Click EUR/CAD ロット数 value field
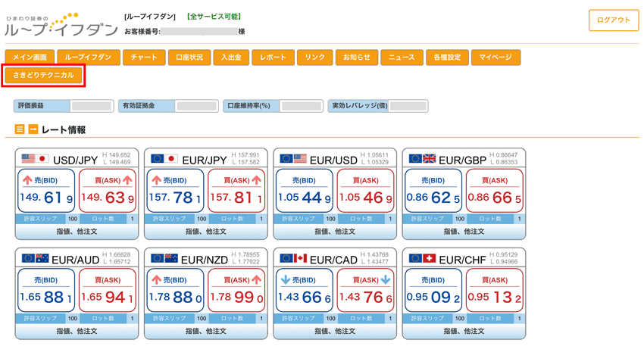This screenshot has width=644, height=346. 390,319
